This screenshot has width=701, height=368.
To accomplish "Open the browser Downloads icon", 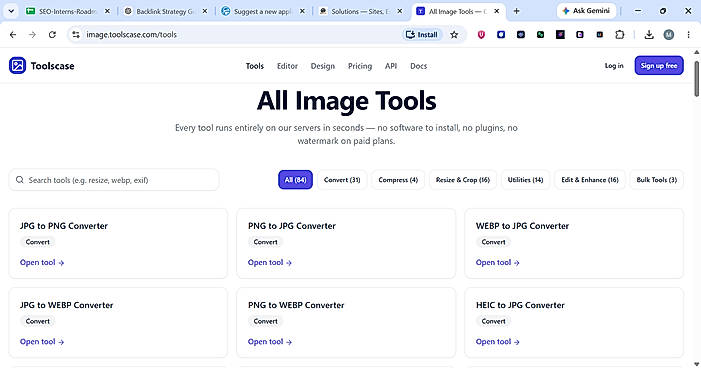I will click(649, 34).
